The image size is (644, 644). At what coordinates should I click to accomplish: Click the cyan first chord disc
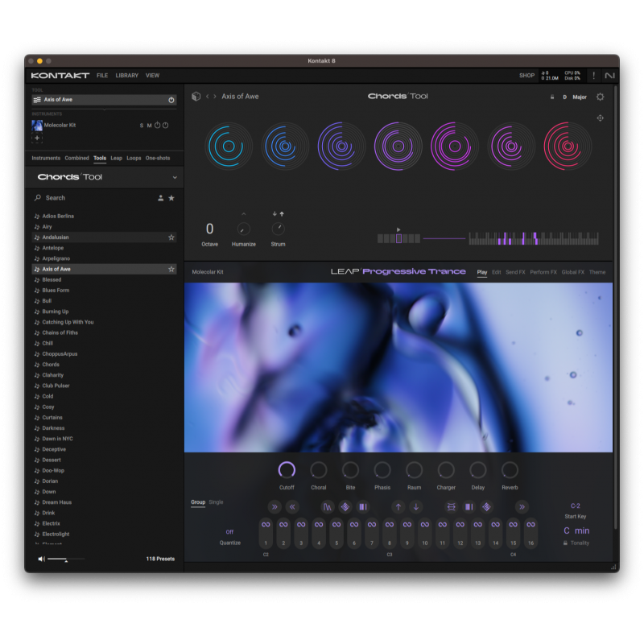click(x=229, y=147)
